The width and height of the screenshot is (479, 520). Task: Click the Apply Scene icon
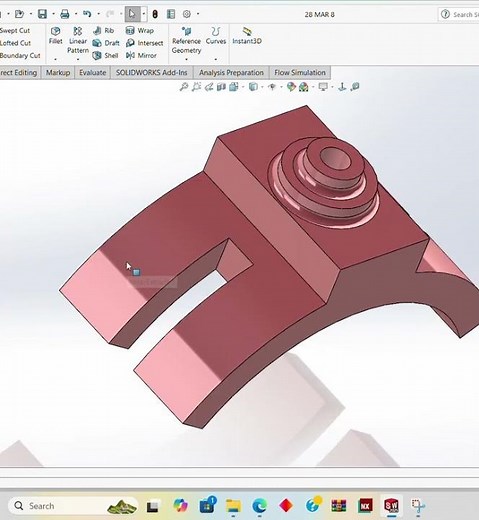304,87
